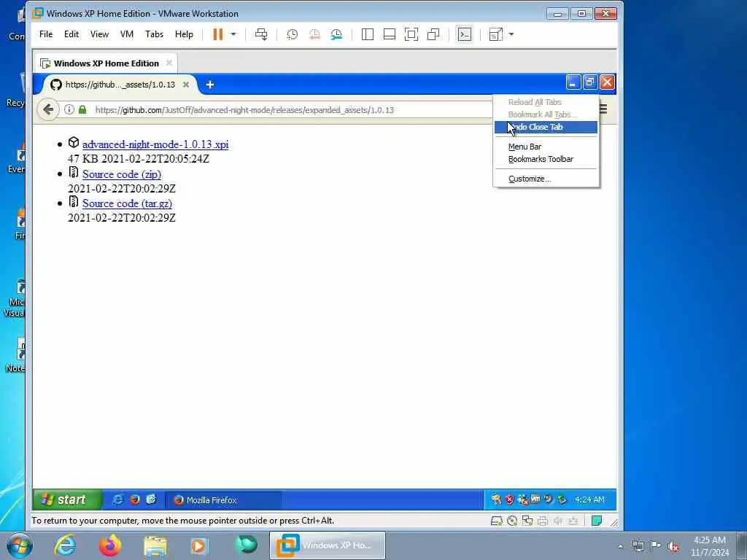The image size is (747, 560).
Task: Open Windows Explorer folder on Windows 7 taskbar
Action: point(155,545)
